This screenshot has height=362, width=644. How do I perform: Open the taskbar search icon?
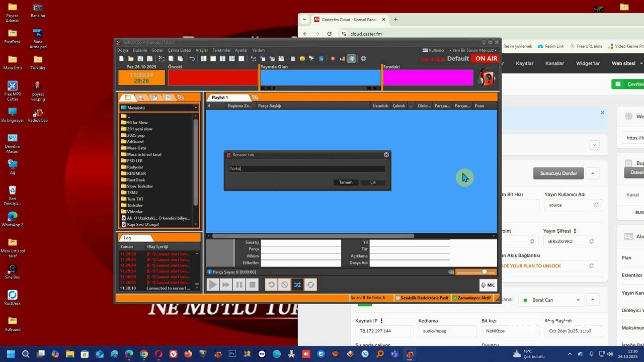(26, 354)
